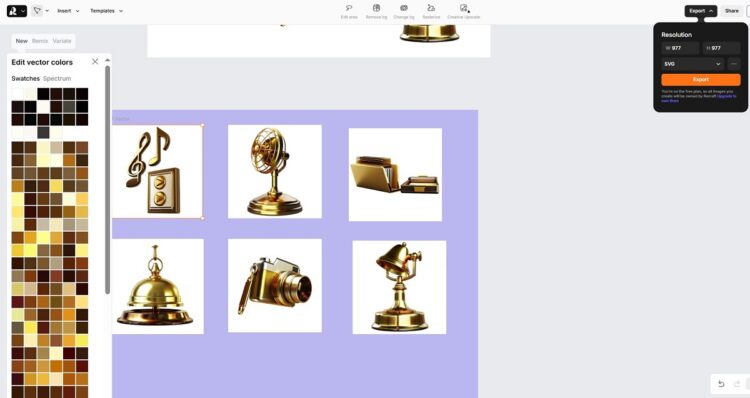Select the golden music notes image
This screenshot has height=398, width=750.
(157, 171)
